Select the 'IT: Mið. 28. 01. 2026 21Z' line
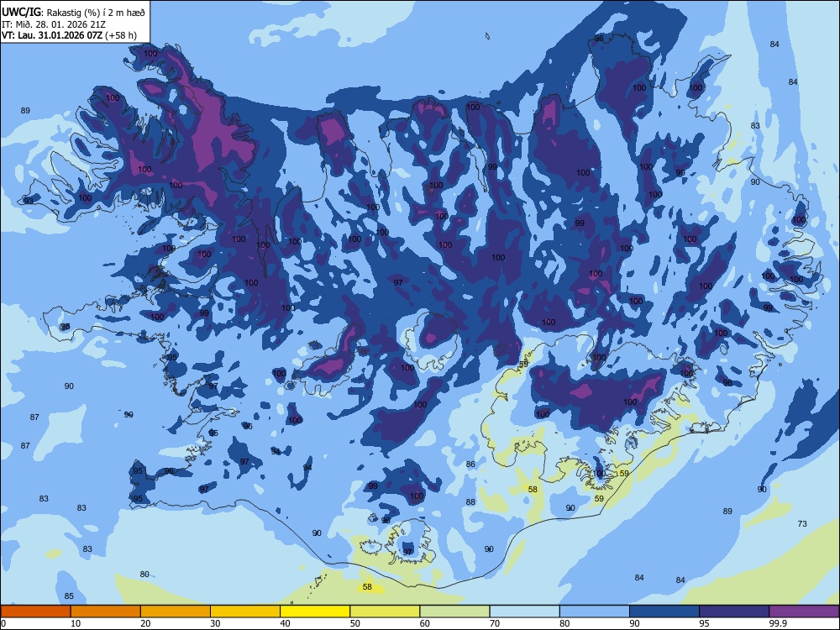Image resolution: width=840 pixels, height=630 pixels. (x=54, y=24)
